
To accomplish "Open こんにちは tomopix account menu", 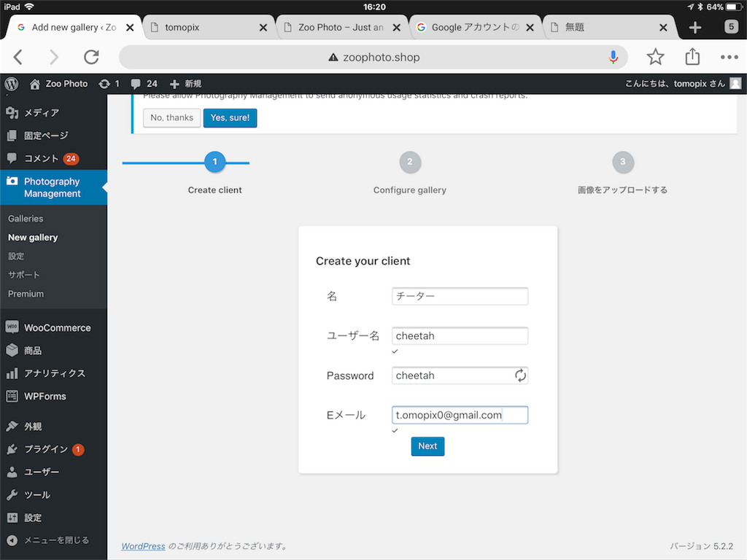I will [x=683, y=84].
